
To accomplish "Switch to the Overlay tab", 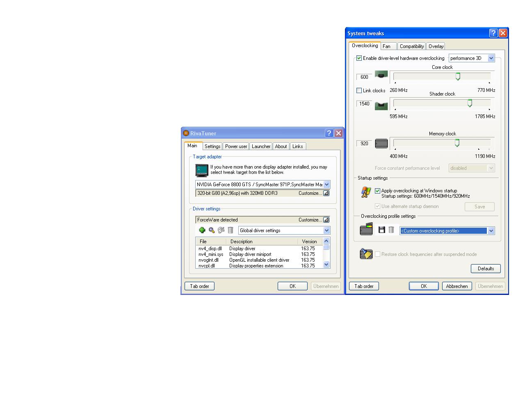I will click(x=436, y=46).
